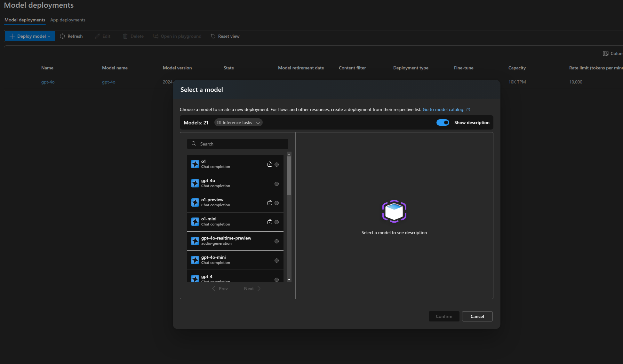Click the model cube placeholder illustration
623x364 pixels.
pyautogui.click(x=394, y=211)
